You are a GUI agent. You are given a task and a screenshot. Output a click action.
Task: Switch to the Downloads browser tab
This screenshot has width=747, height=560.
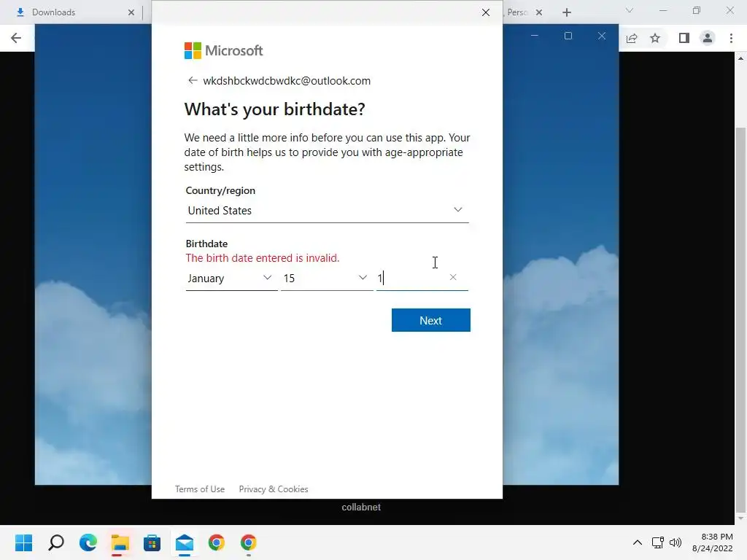tap(53, 12)
